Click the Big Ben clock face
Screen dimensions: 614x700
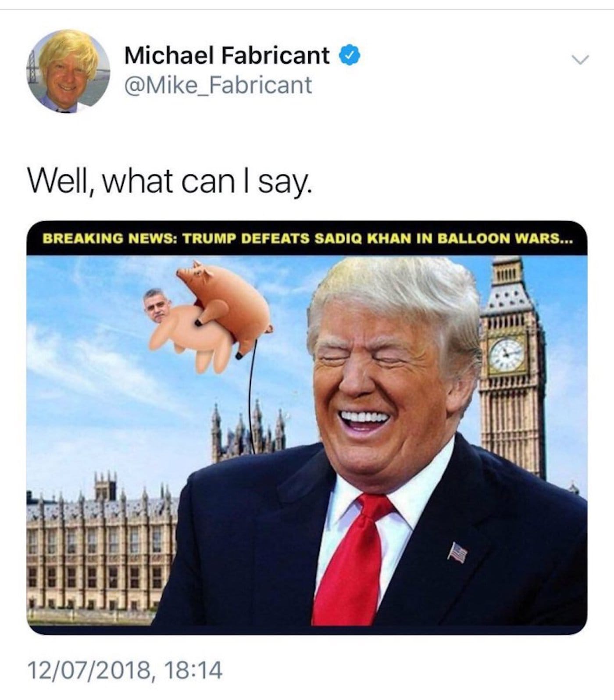click(x=507, y=354)
